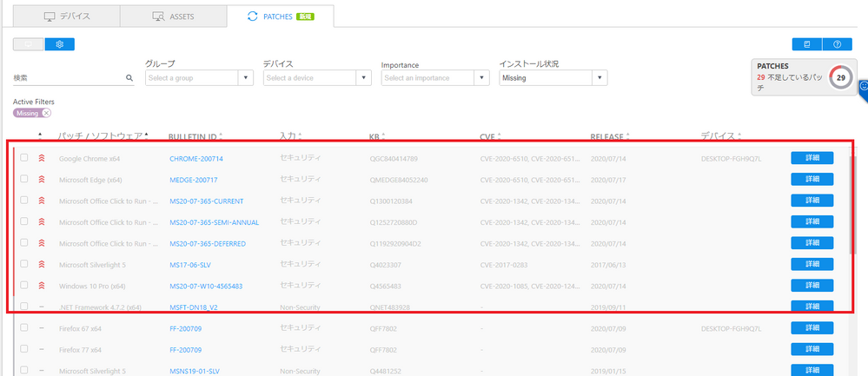Sort by RELEASE column
The height and width of the screenshot is (376, 868).
[x=610, y=136]
